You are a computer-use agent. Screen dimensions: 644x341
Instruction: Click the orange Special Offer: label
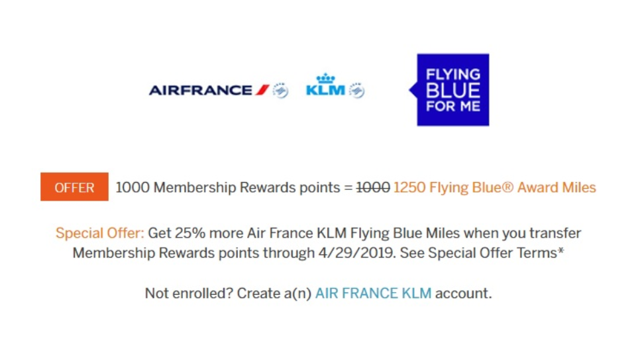tap(100, 233)
